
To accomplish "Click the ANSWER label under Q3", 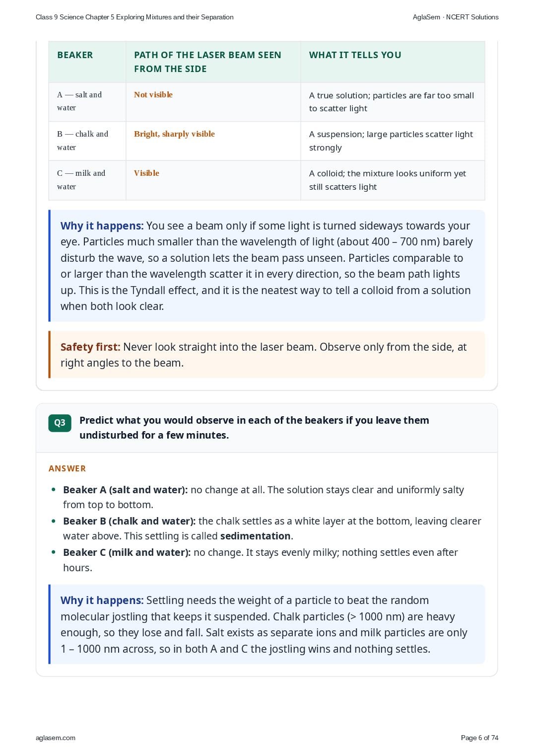I will click(x=67, y=468).
